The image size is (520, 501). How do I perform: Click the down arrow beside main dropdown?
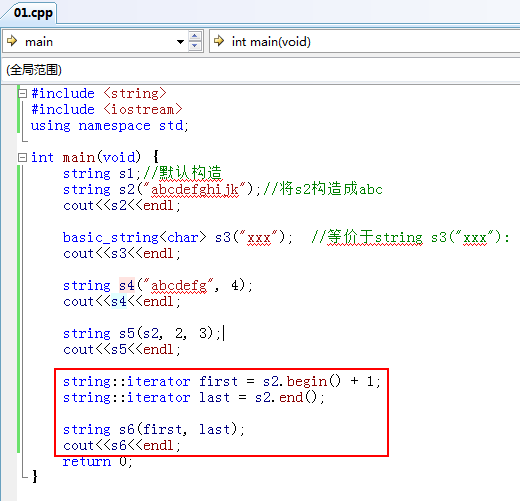195,46
